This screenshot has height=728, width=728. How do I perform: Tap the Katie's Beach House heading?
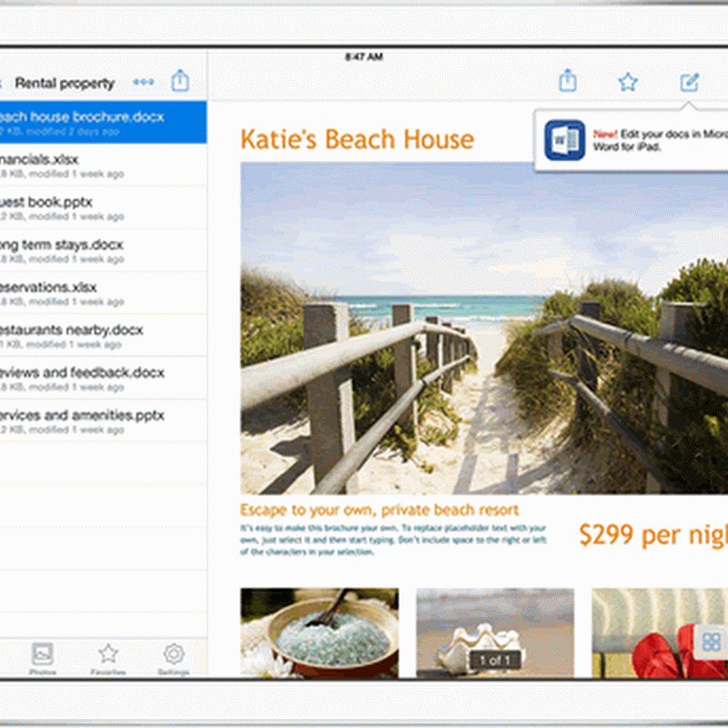pos(357,139)
